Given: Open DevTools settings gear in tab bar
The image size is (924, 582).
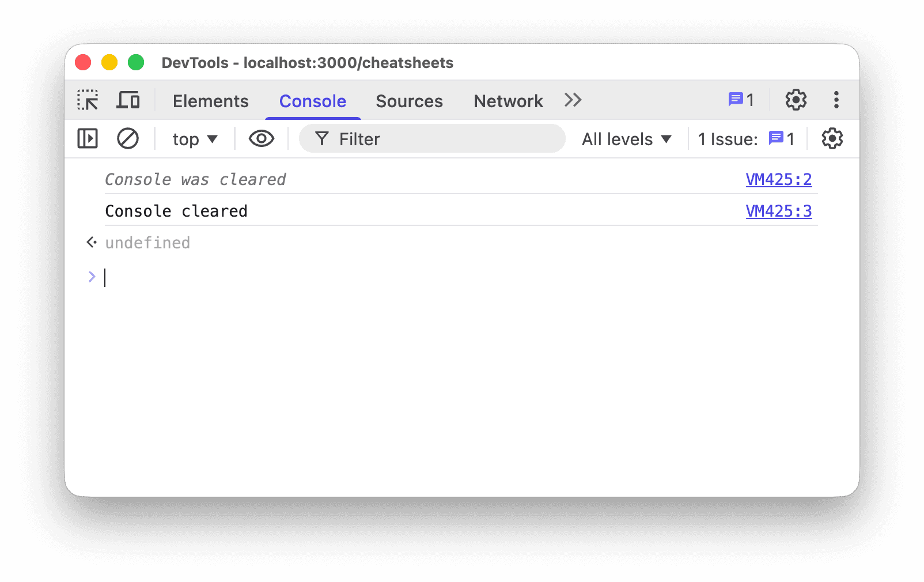Looking at the screenshot, I should point(796,100).
